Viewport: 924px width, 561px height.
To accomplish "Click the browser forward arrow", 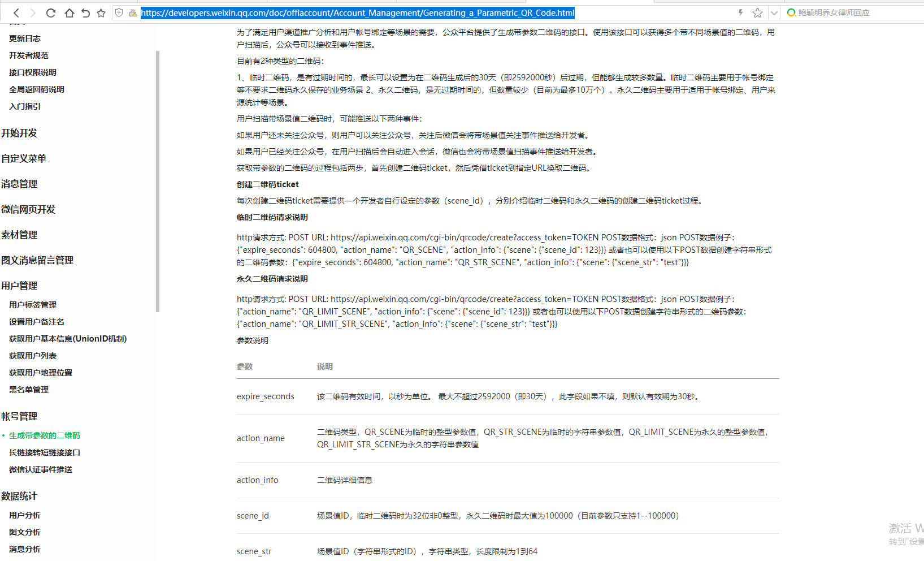I will pyautogui.click(x=33, y=13).
